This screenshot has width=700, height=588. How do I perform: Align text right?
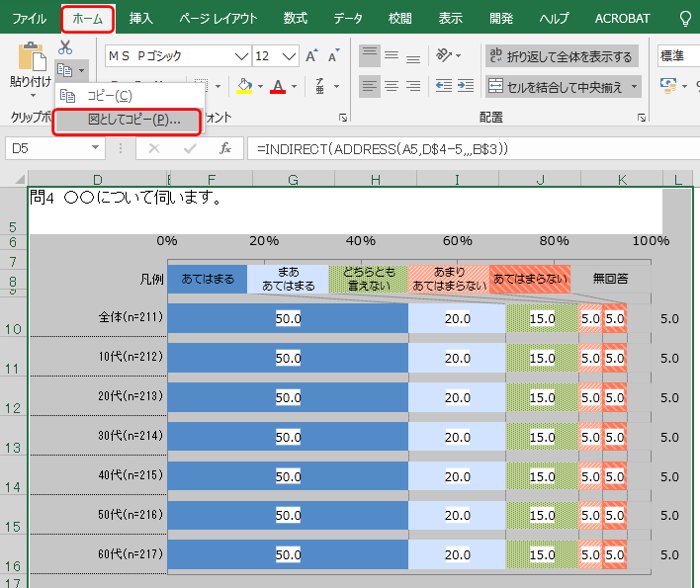click(x=413, y=86)
